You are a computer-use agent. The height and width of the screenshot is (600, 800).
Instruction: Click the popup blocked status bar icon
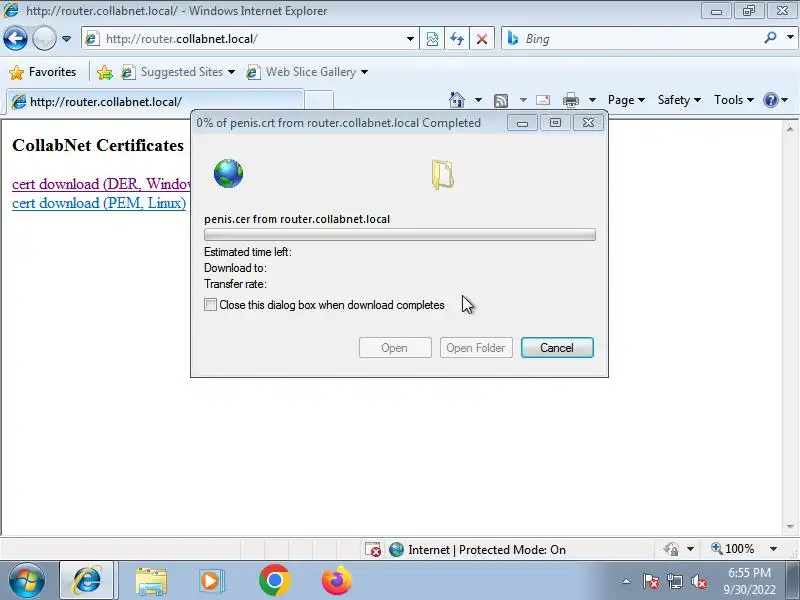tap(373, 549)
